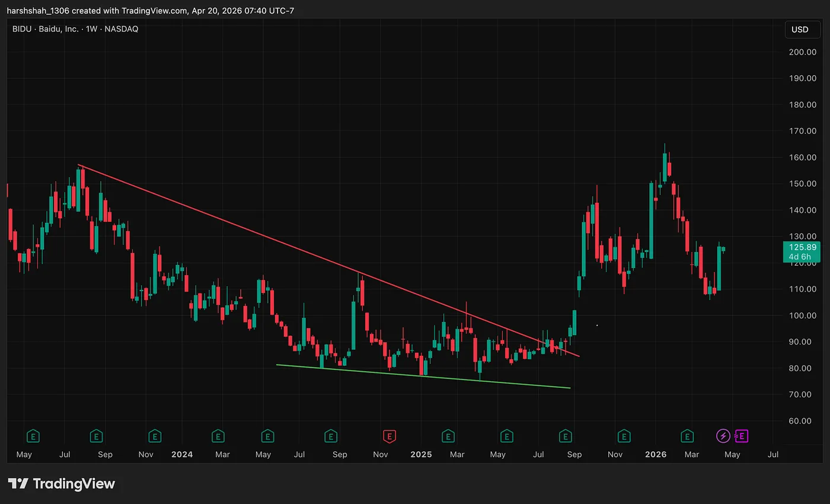
Task: Open the earnings marker near November 2025
Action: click(624, 436)
